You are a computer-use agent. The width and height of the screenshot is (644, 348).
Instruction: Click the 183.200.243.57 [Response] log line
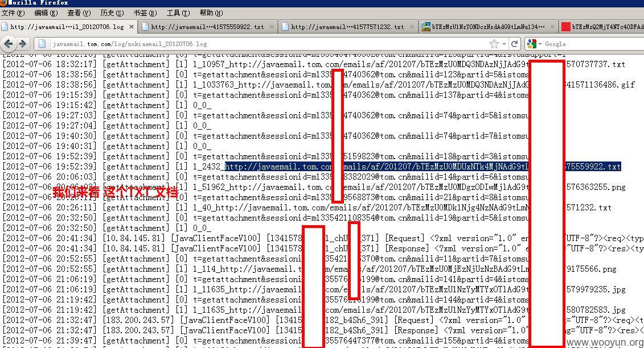(323, 331)
